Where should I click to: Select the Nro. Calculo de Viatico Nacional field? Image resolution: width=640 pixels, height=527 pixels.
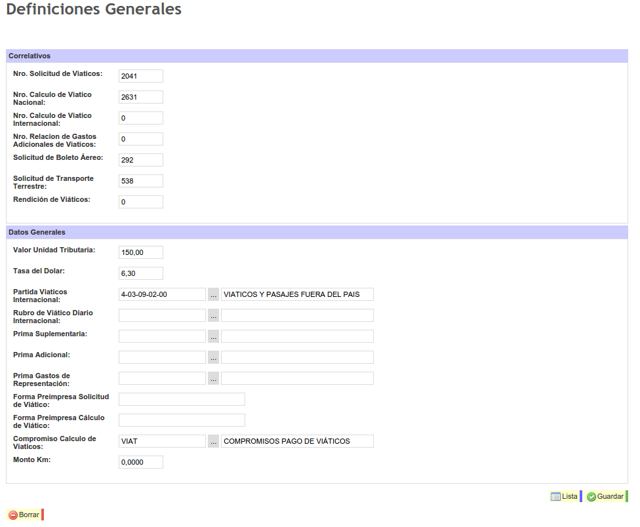pyautogui.click(x=140, y=98)
